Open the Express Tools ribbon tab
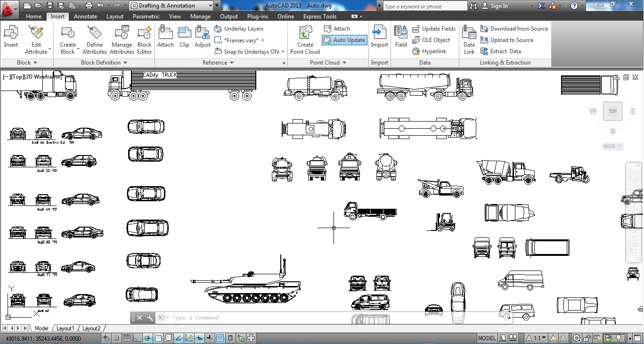644x344 pixels. (x=320, y=16)
